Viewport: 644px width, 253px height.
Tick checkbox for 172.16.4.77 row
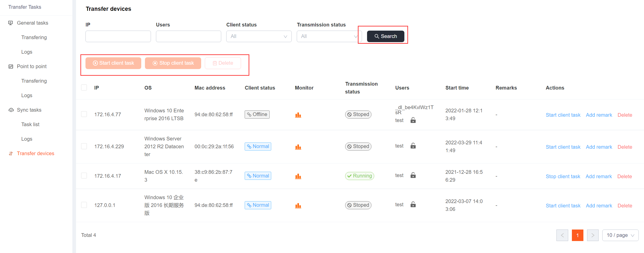(84, 114)
